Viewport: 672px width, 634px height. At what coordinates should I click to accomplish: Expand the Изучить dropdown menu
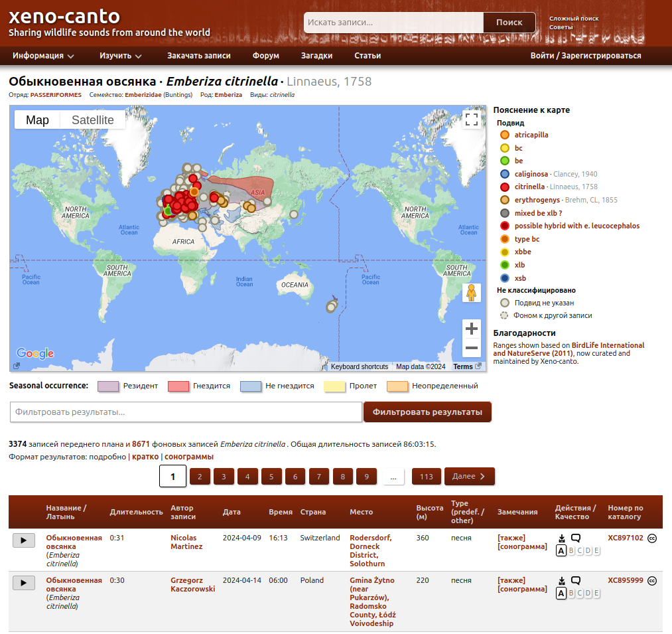coord(121,56)
